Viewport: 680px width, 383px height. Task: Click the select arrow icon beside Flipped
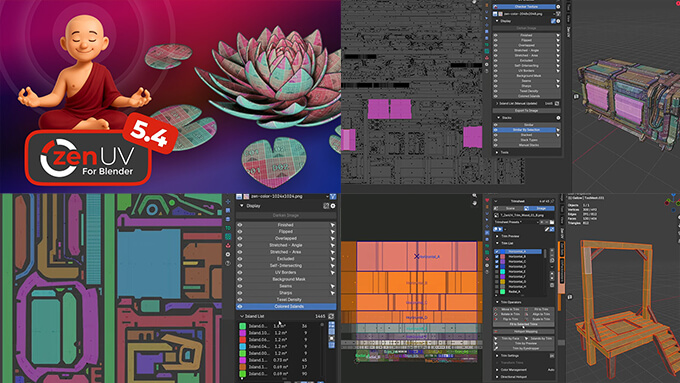click(333, 232)
